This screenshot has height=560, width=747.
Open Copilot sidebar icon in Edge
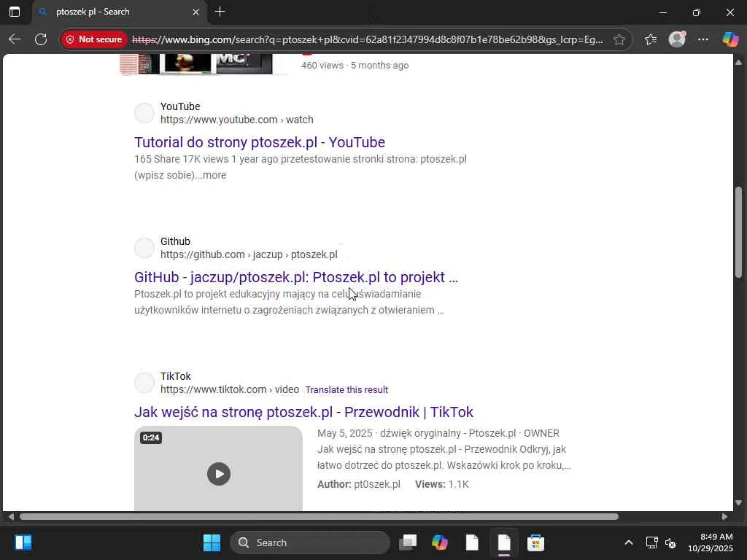[730, 39]
